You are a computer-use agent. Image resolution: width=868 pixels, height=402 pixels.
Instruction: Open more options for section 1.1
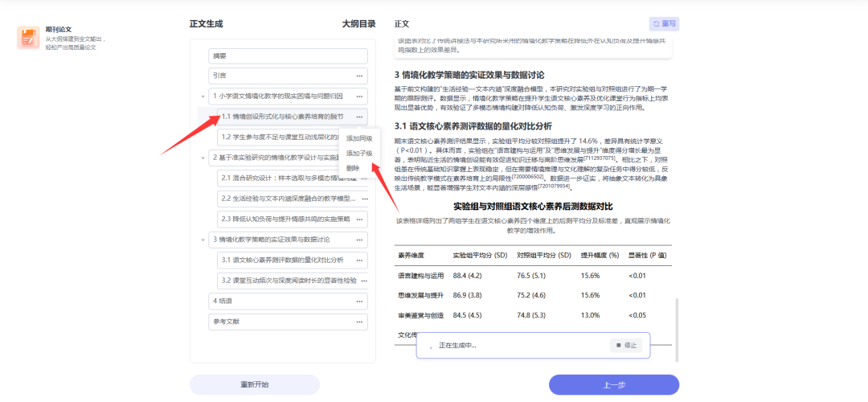click(x=359, y=117)
